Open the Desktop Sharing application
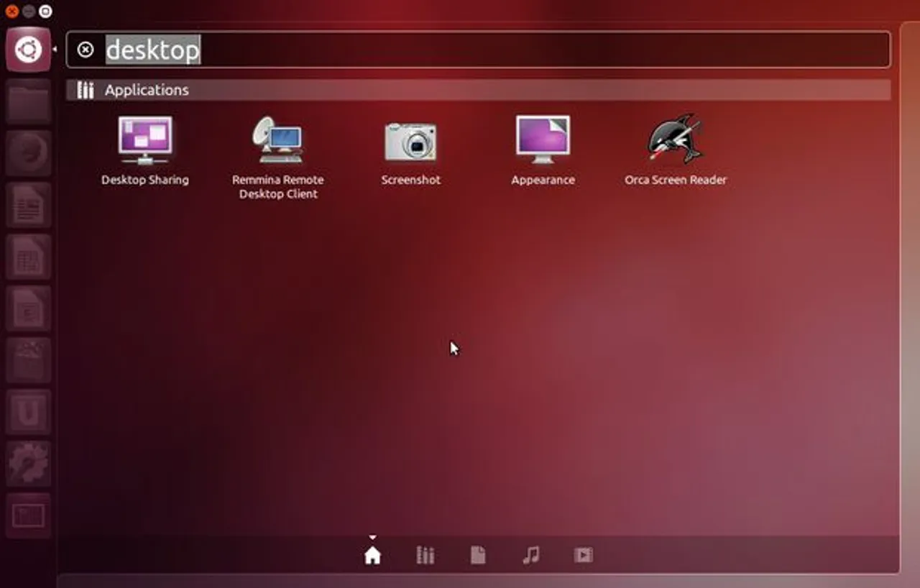 coord(144,151)
